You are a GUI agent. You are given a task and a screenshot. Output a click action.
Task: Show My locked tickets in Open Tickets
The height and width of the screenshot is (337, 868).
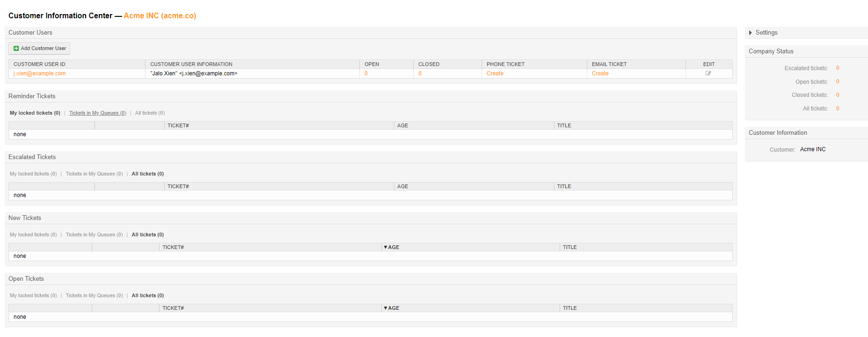point(33,296)
